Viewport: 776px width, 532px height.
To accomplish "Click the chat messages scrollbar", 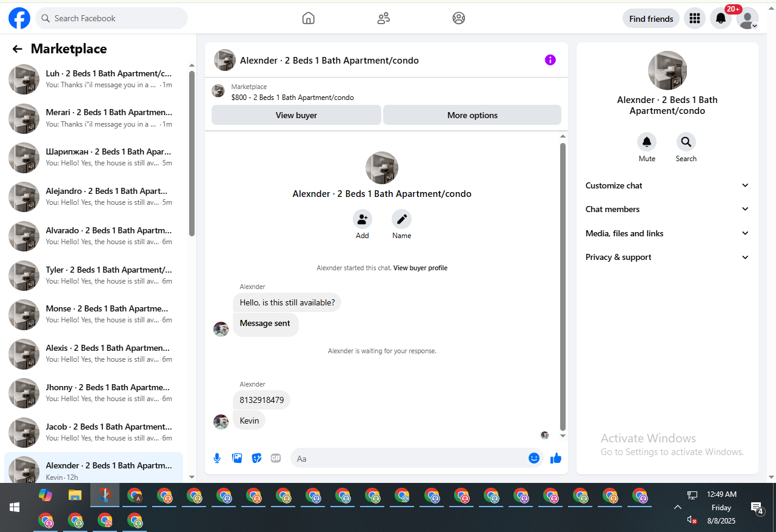I will (x=563, y=286).
